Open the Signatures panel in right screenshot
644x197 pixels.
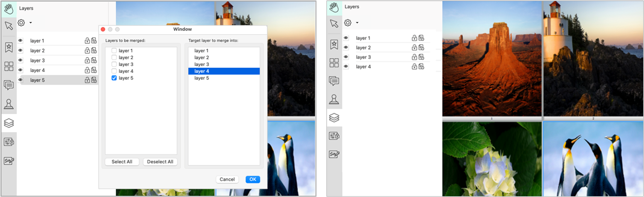pos(334,154)
